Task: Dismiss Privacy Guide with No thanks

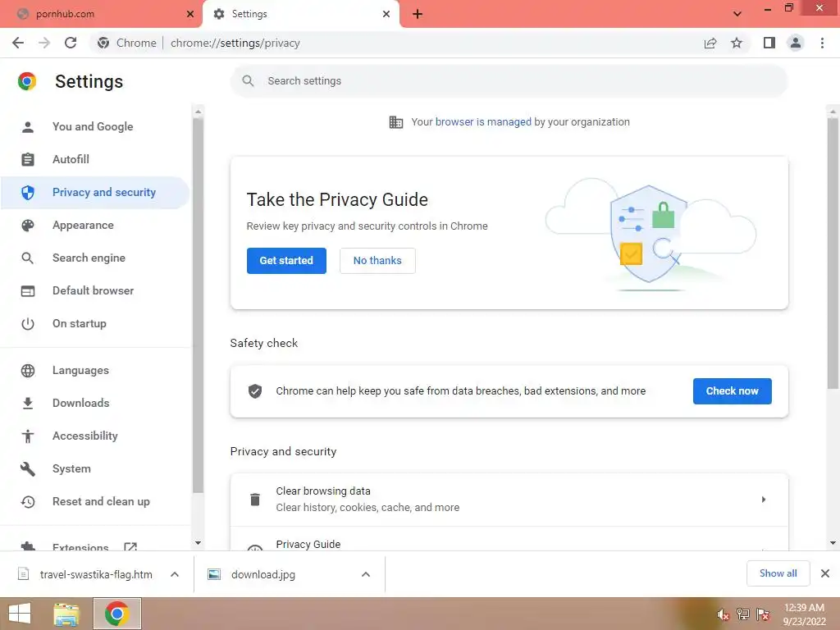Action: (x=377, y=261)
